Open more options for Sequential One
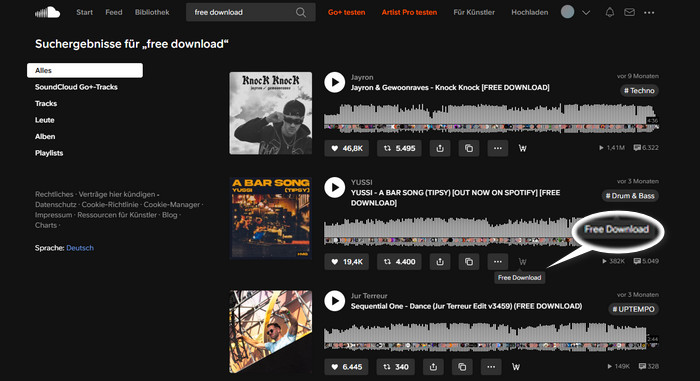700x381 pixels. (x=491, y=367)
